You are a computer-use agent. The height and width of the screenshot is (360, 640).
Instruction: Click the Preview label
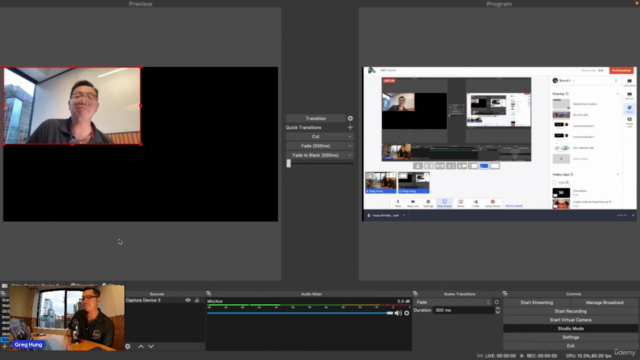(x=140, y=4)
